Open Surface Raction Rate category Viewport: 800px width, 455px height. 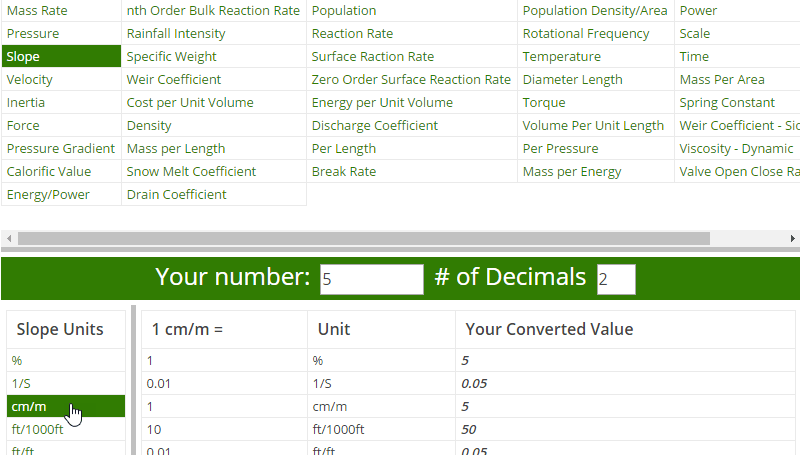(x=373, y=57)
